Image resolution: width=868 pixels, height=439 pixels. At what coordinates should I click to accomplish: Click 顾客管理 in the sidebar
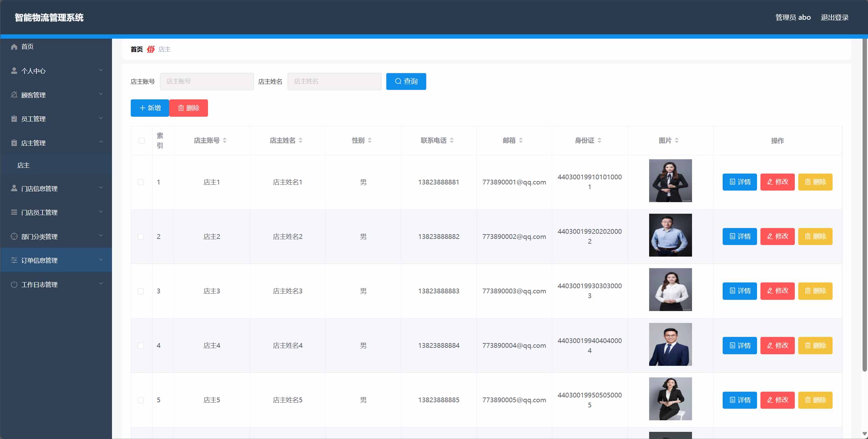56,95
